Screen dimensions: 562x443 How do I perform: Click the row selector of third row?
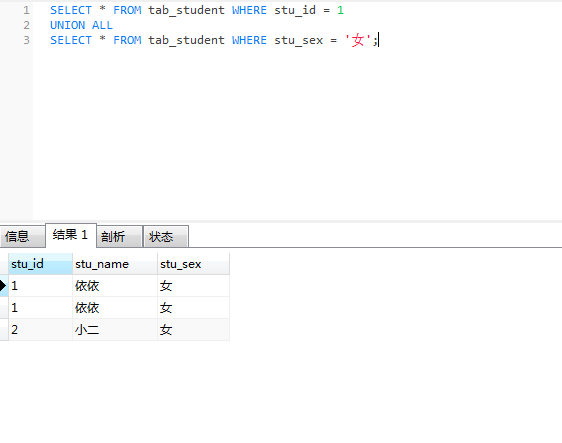pyautogui.click(x=4, y=329)
